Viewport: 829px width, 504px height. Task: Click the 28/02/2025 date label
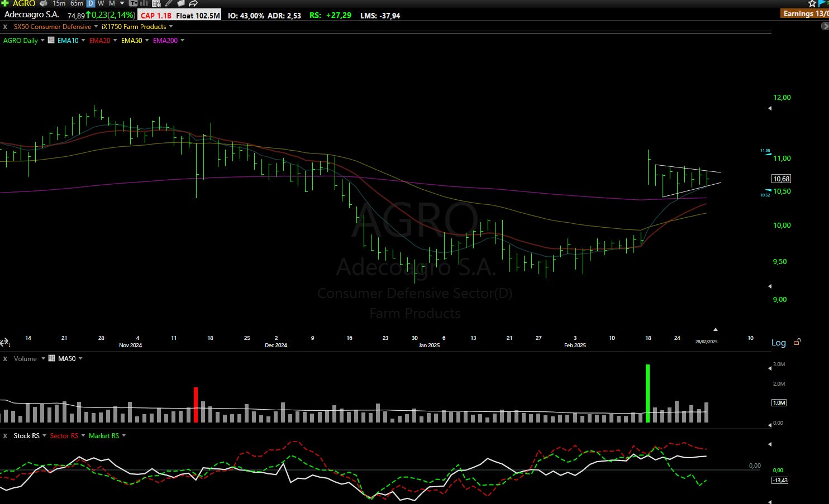[706, 342]
